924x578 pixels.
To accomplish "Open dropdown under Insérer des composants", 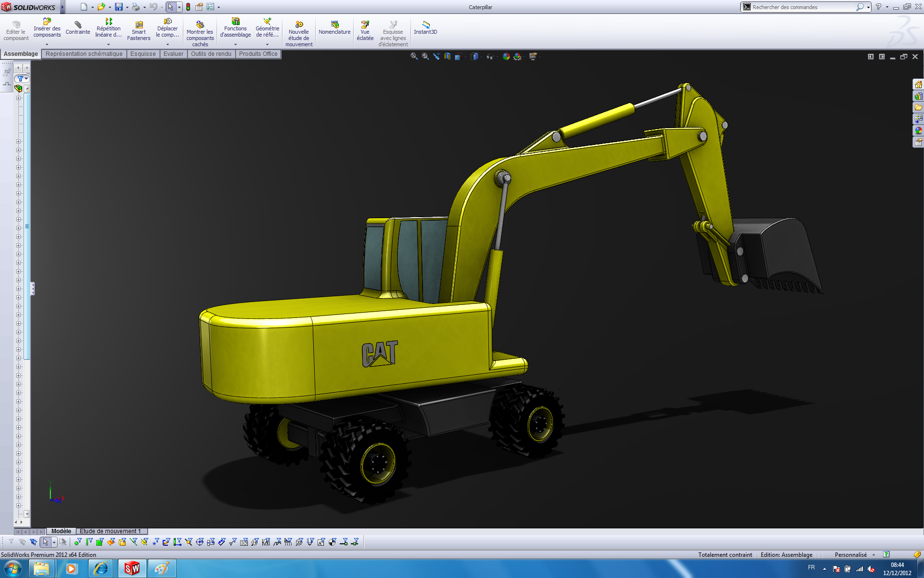I will click(x=47, y=44).
